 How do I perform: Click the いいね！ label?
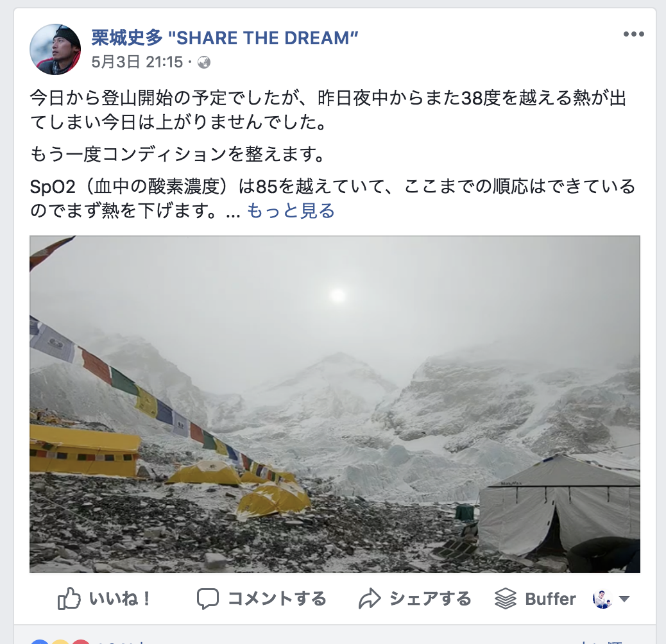pyautogui.click(x=119, y=599)
